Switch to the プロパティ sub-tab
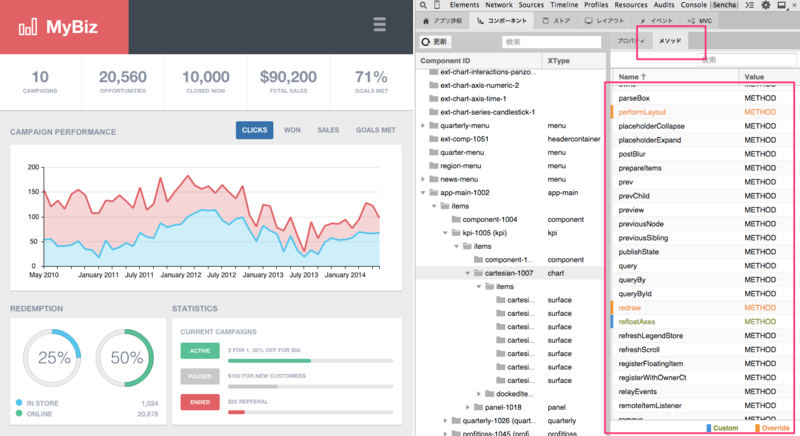Image resolution: width=800 pixels, height=436 pixels. point(631,41)
